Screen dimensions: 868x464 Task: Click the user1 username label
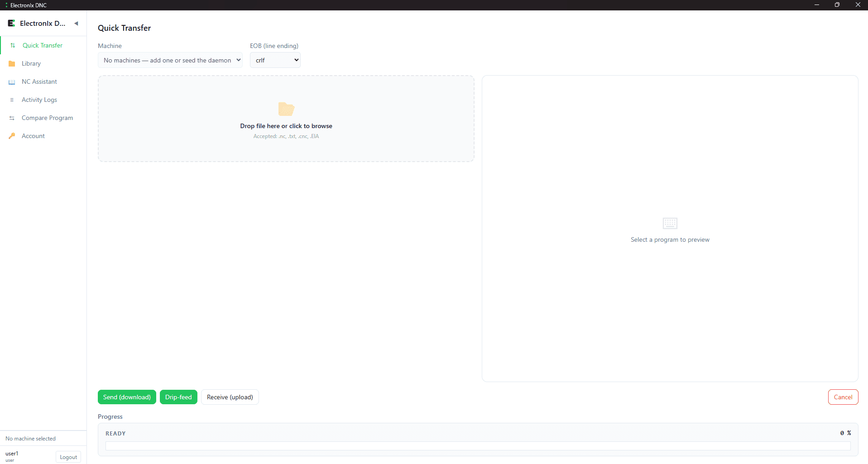[12, 454]
